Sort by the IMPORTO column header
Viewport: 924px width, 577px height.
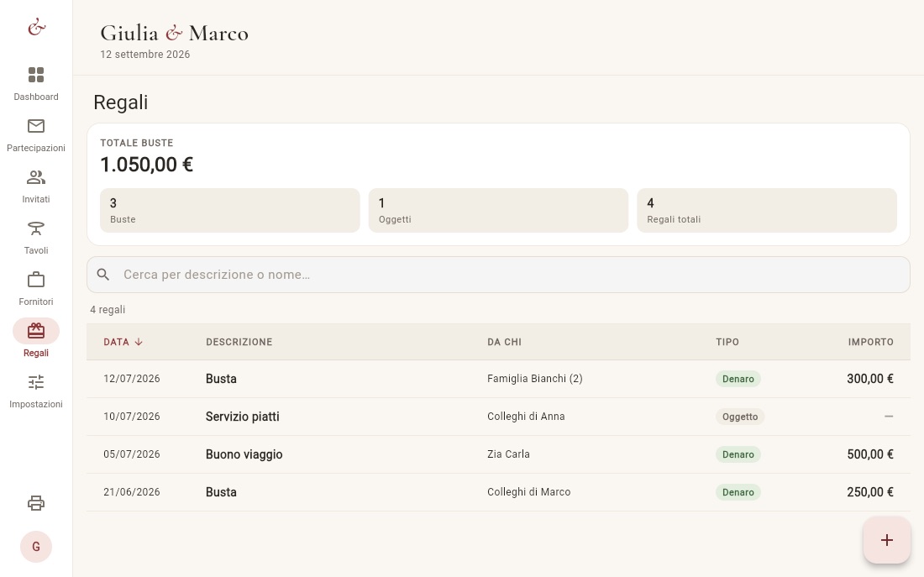[x=871, y=342]
